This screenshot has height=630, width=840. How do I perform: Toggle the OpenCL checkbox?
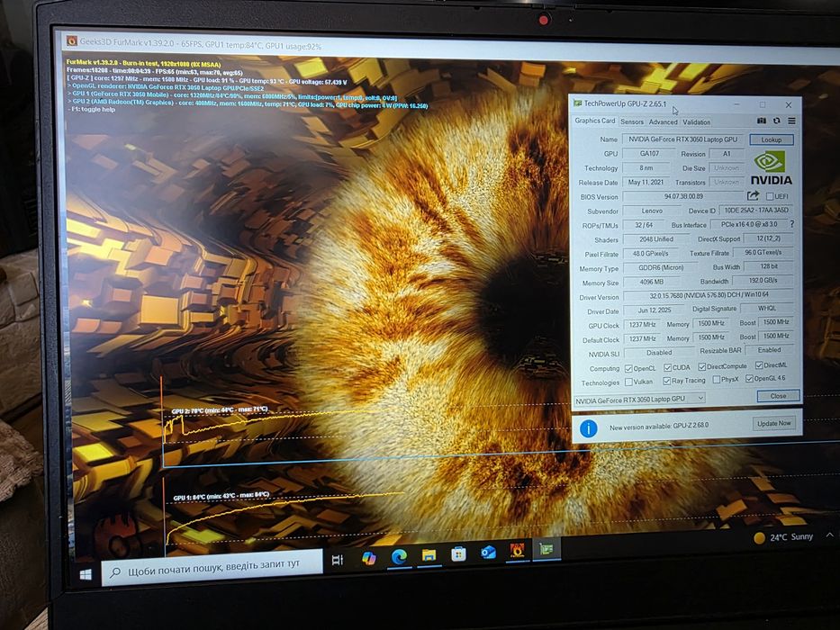coord(628,369)
